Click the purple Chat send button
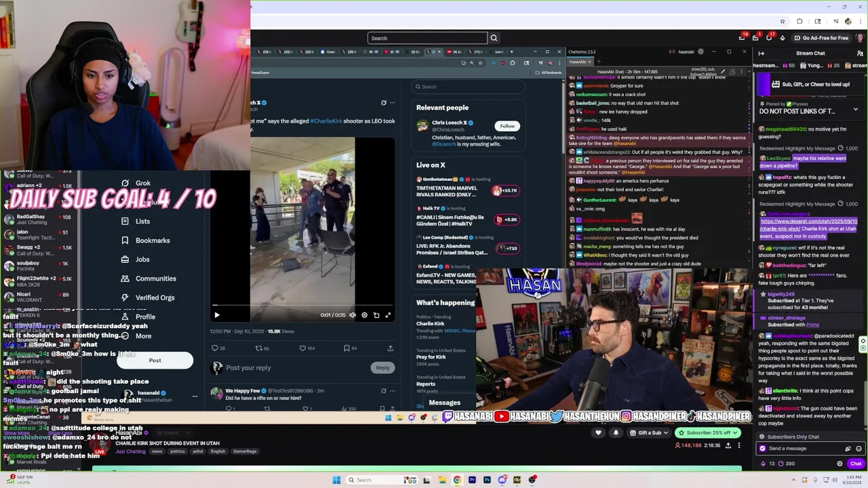 pos(855,464)
